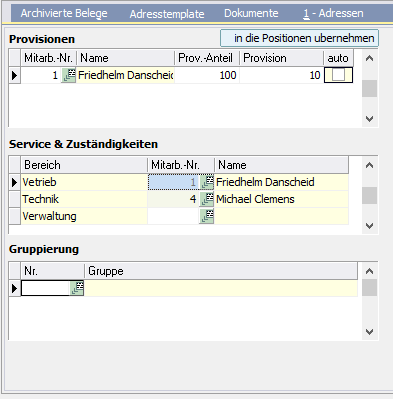The image size is (393, 399).
Task: Open employee lookup icon in Provisionen row
Action: [69, 75]
